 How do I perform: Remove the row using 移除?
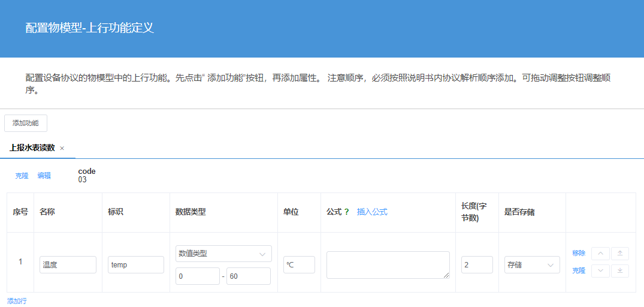pyautogui.click(x=579, y=254)
